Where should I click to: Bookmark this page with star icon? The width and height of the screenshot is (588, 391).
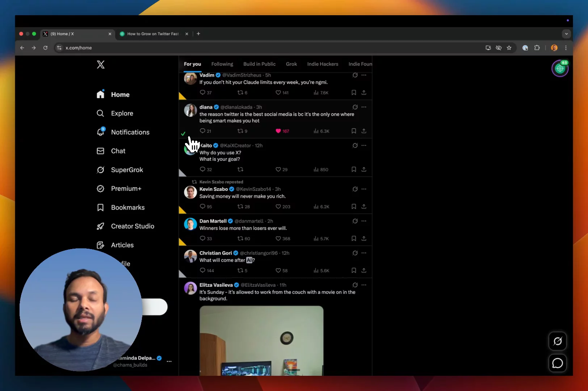(x=509, y=48)
